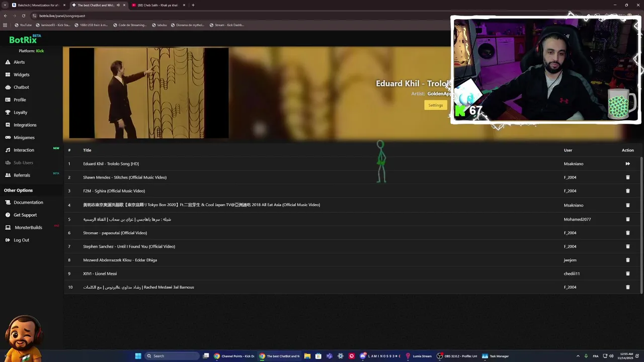Mute the audio on the BotRix tab

point(118,5)
